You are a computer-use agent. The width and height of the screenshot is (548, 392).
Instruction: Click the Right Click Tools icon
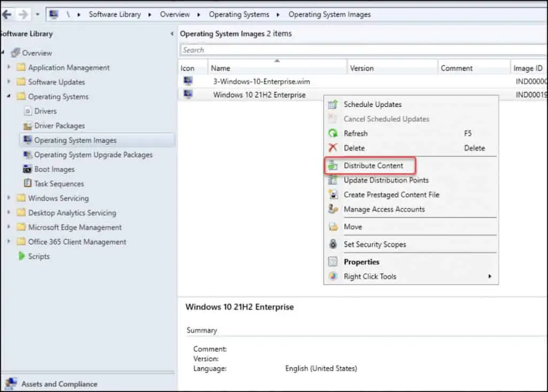(333, 276)
